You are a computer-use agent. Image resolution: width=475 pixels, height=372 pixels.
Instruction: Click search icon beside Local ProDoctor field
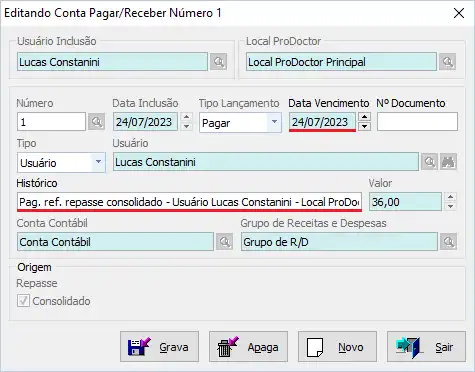[x=447, y=62]
